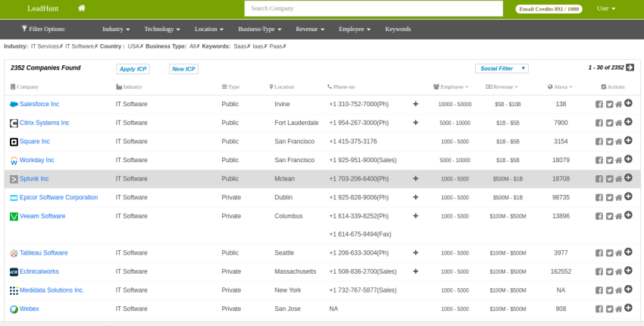This screenshot has width=644, height=326.
Task: Add Webex with plus circle icon
Action: 628,308
